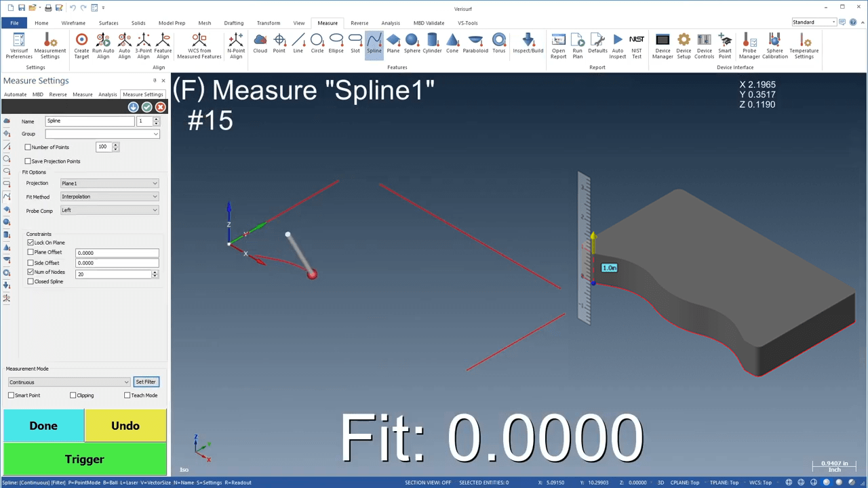Select N-Point Align tool
Viewport: 868px width, 488px height.
pyautogui.click(x=236, y=46)
